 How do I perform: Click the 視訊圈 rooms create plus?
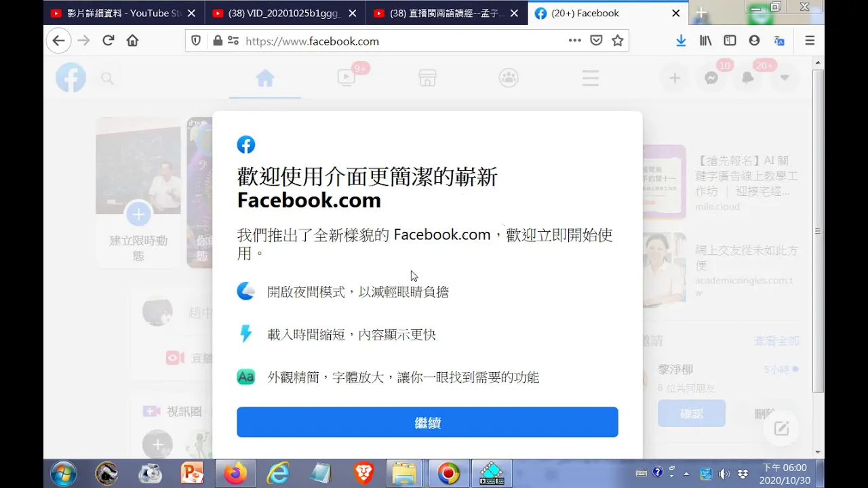pos(157,445)
